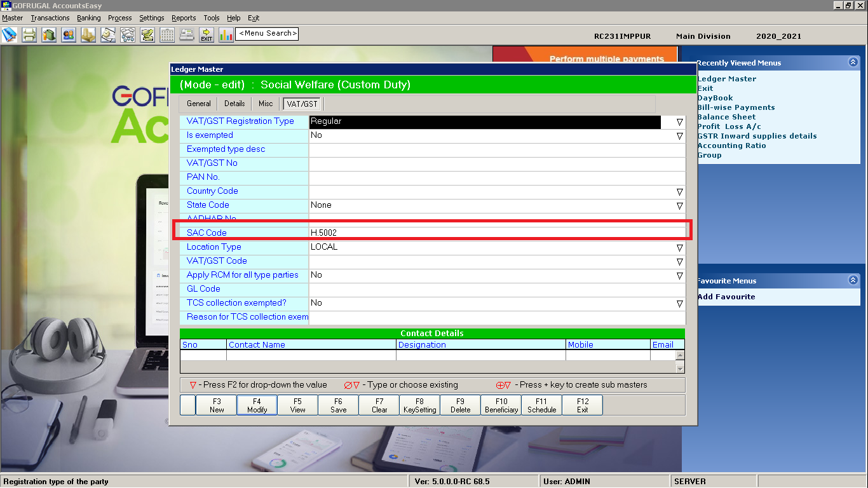Viewport: 868px width, 488px height.
Task: Click the F5 View button
Action: click(x=297, y=405)
